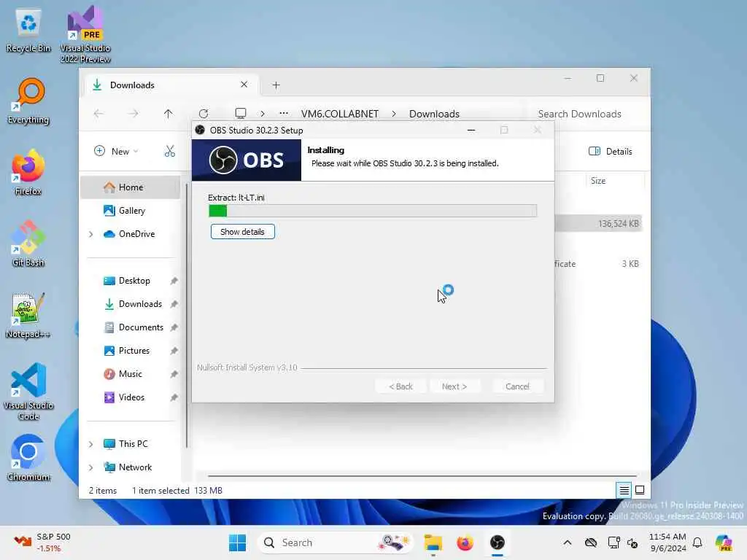747x560 pixels.
Task: Expand the OneDrive tree node
Action: click(x=91, y=234)
